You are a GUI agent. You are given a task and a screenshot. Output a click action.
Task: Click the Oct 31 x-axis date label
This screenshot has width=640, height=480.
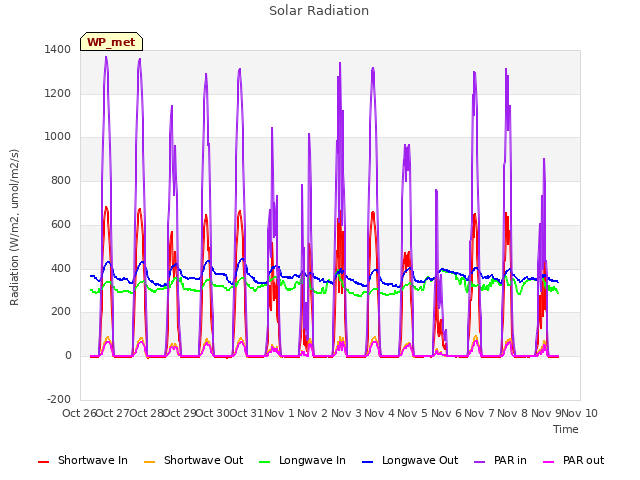pos(246,413)
